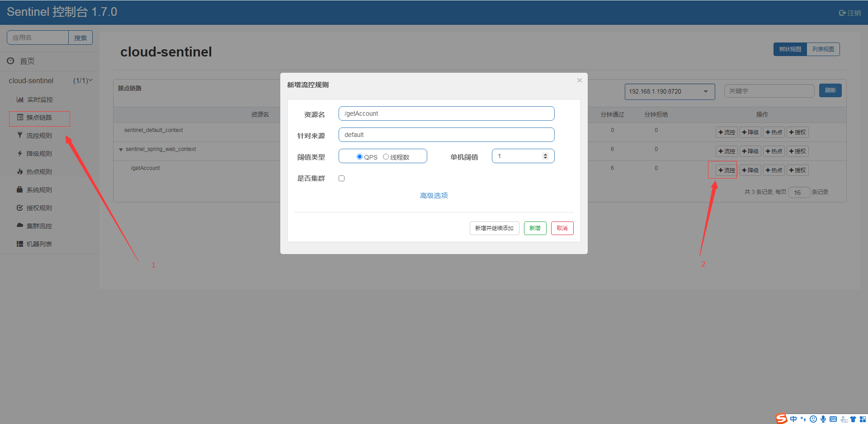Image resolution: width=868 pixels, height=424 pixels.
Task: Click the 新增 button in dialog
Action: pos(535,228)
